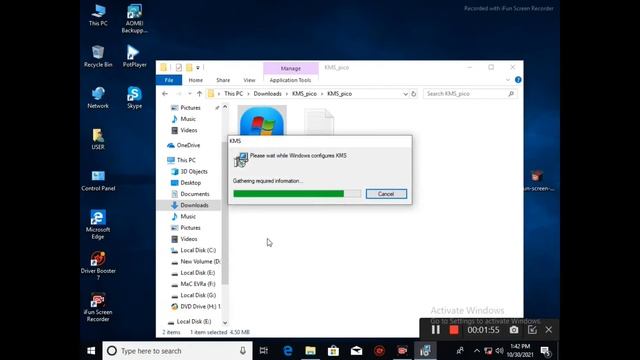Open the File tab in Explorer
This screenshot has height=360, width=640.
[169, 80]
